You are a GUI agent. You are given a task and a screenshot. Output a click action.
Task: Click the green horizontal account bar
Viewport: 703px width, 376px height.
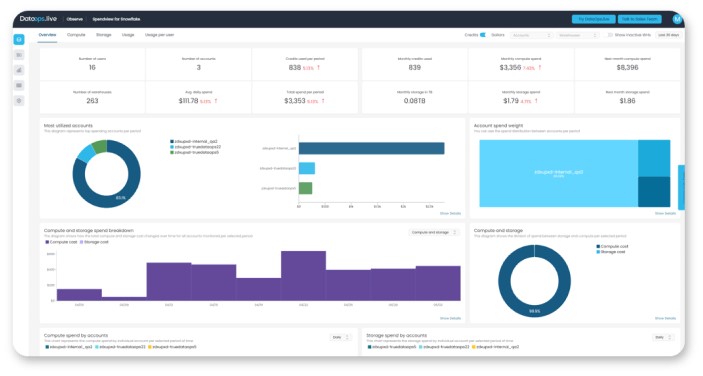click(x=305, y=188)
